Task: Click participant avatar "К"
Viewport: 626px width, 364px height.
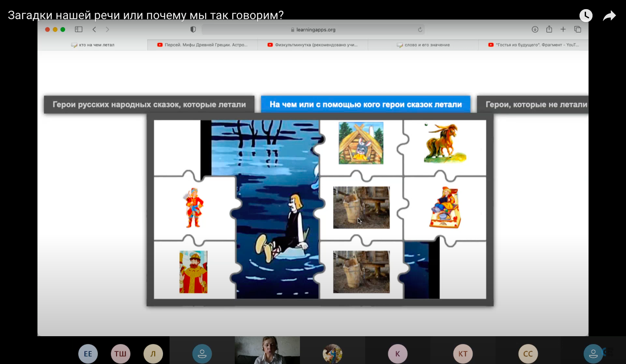Action: point(398,354)
